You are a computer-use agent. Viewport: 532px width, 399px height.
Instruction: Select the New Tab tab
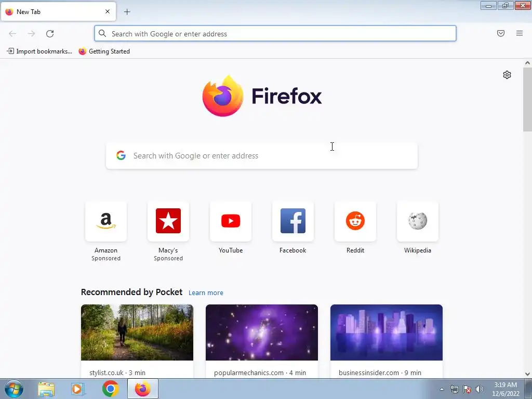click(x=58, y=11)
